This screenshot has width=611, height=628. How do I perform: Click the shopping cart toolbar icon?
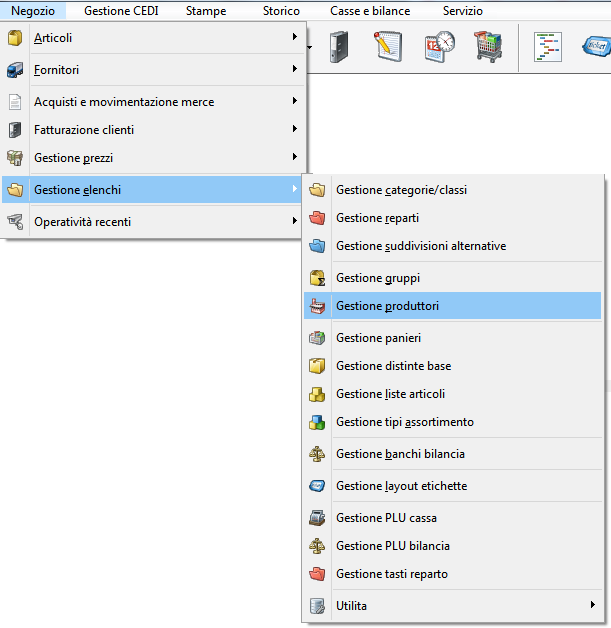click(x=487, y=47)
